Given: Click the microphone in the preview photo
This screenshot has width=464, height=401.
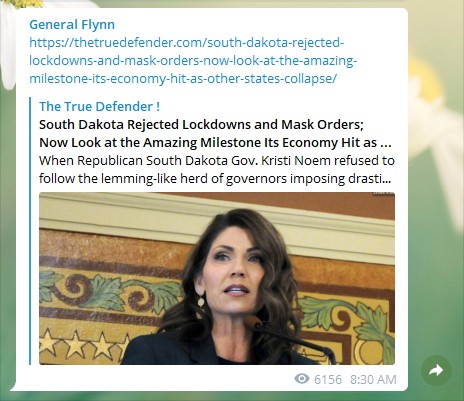Looking at the screenshot, I should coord(290,338).
